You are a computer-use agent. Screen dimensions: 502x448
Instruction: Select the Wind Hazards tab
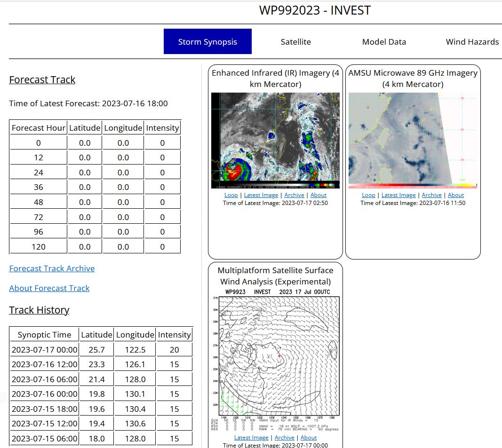coord(472,41)
